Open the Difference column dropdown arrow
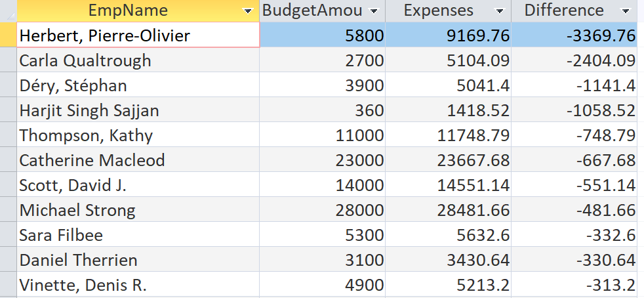 click(626, 11)
